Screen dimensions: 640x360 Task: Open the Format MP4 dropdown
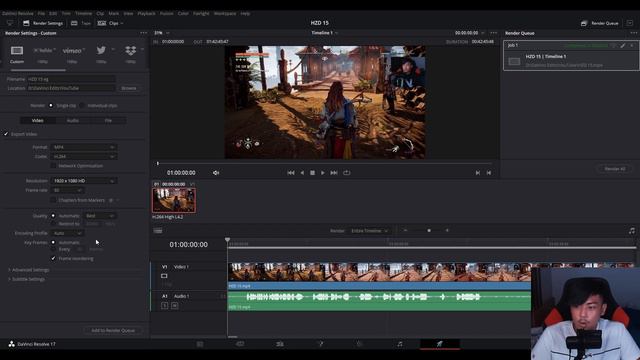pyautogui.click(x=84, y=147)
